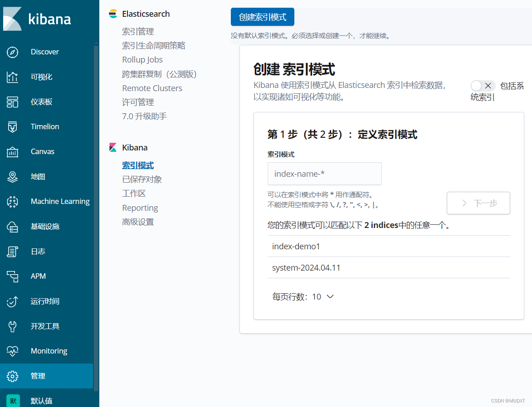This screenshot has height=407, width=532.
Task: Open Canvas in the sidebar
Action: [x=43, y=152]
